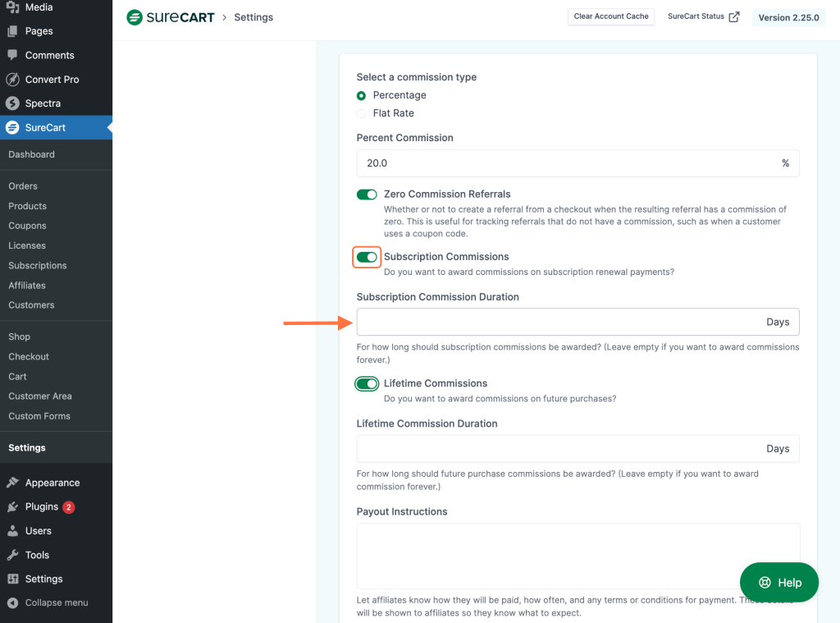840x623 pixels.
Task: Disable the Subscription Commissions toggle
Action: click(367, 257)
